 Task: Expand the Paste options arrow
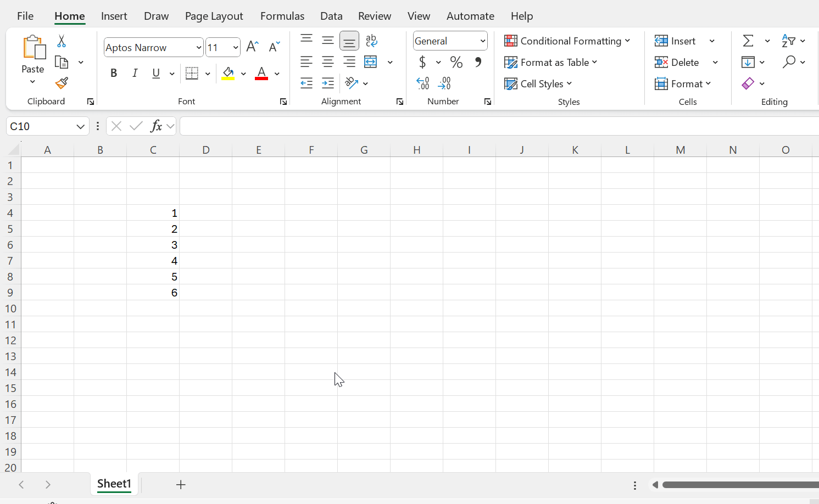[x=32, y=82]
